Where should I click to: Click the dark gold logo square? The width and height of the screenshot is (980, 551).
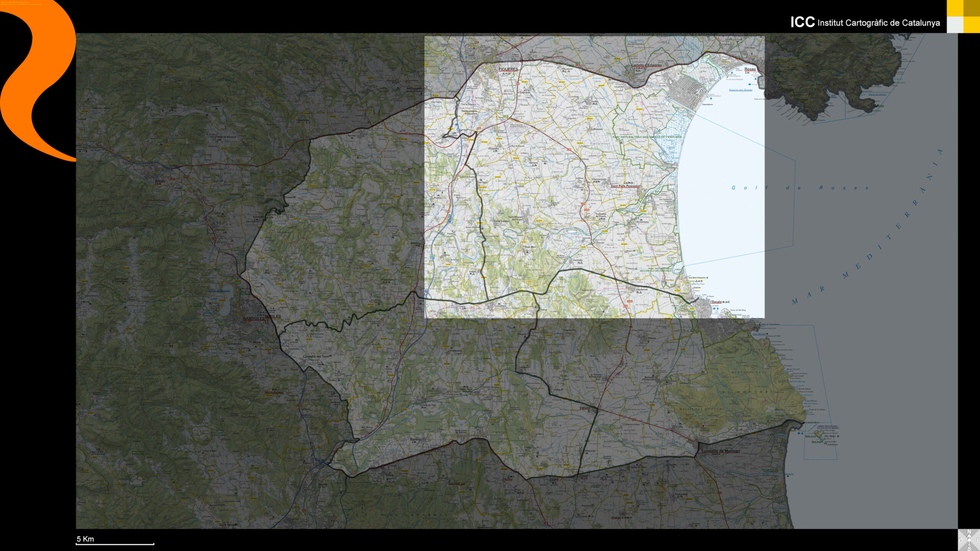971,8
